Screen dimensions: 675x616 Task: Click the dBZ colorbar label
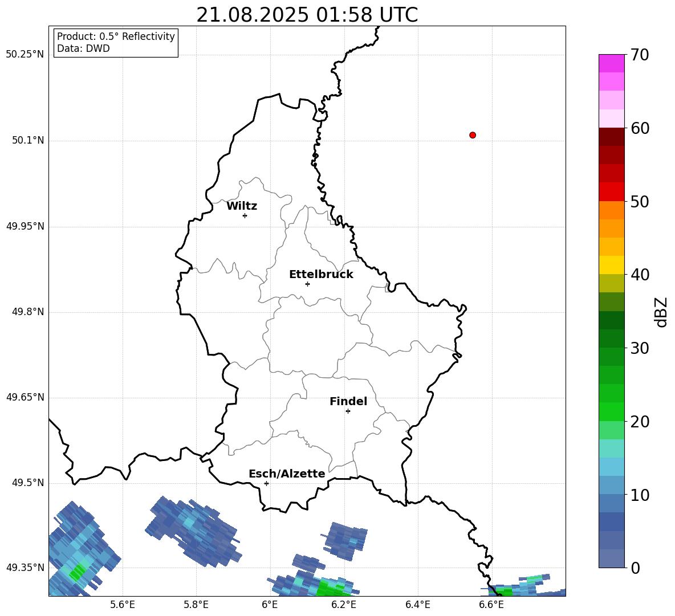(661, 312)
